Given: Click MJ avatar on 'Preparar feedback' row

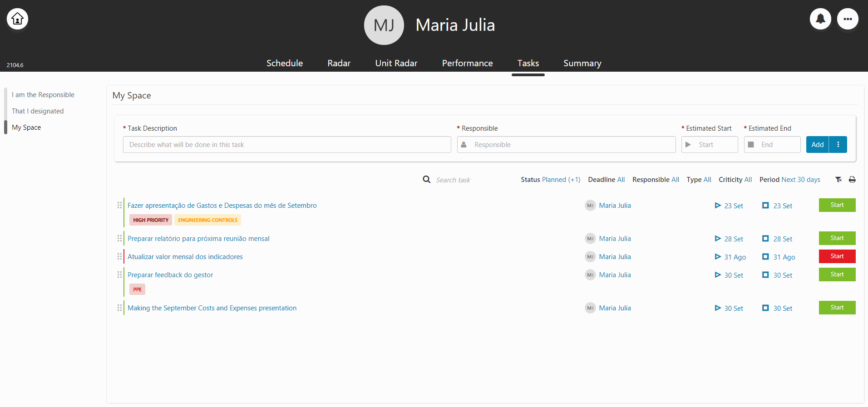Looking at the screenshot, I should [590, 275].
